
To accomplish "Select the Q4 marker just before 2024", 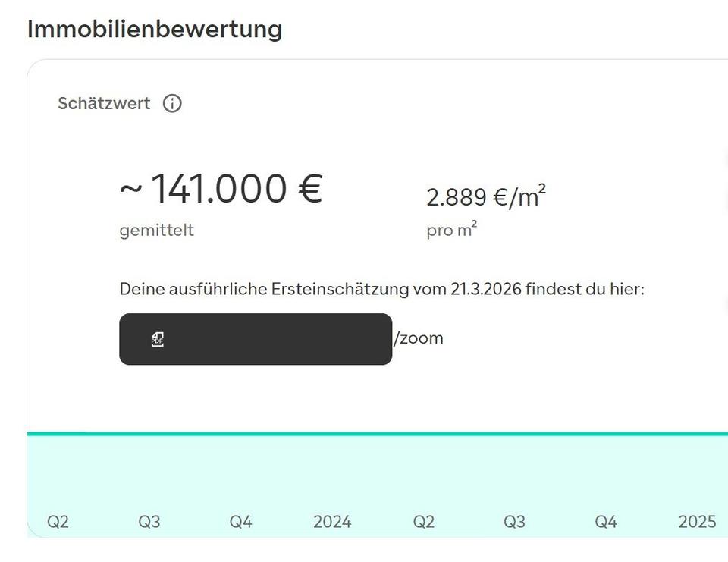I will coord(240,522).
